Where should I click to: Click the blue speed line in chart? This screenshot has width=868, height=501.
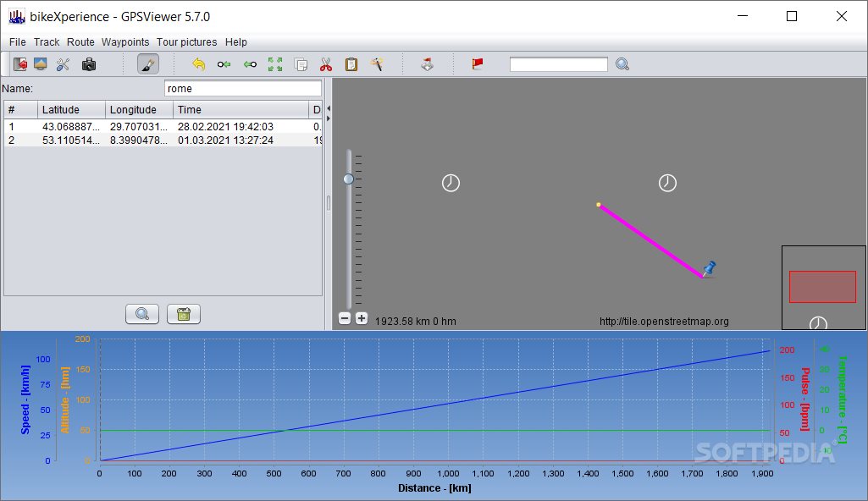pyautogui.click(x=435, y=405)
